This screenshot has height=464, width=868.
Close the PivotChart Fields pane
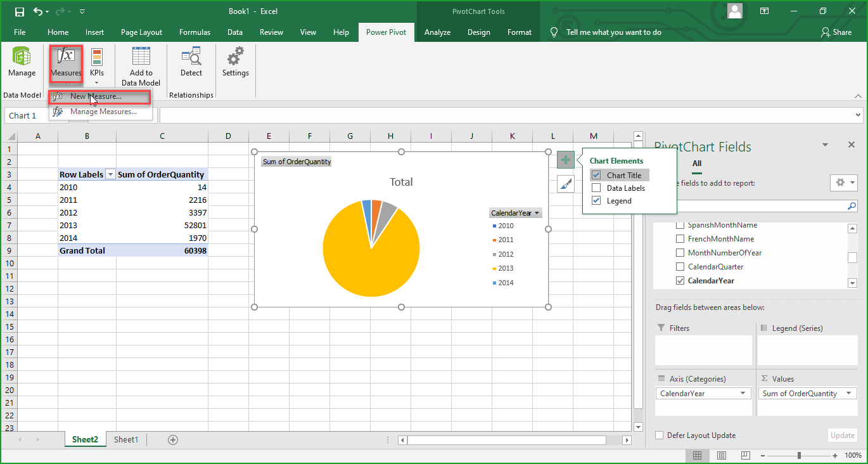[852, 145]
